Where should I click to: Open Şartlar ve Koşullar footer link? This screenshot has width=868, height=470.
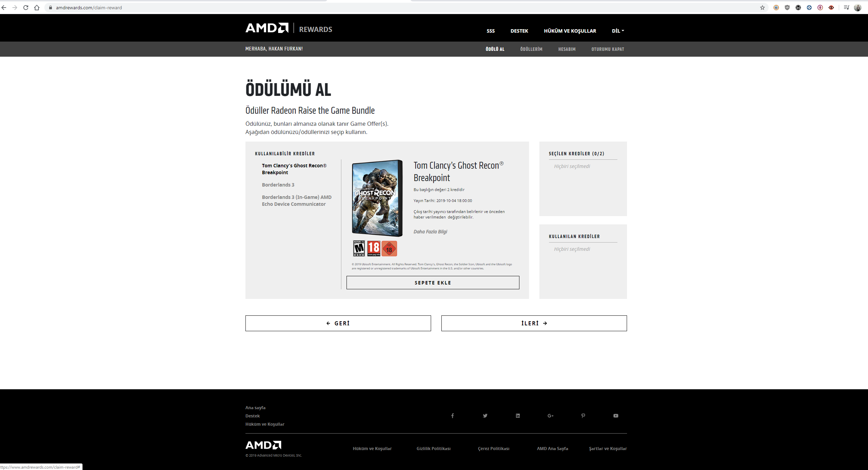coord(608,449)
